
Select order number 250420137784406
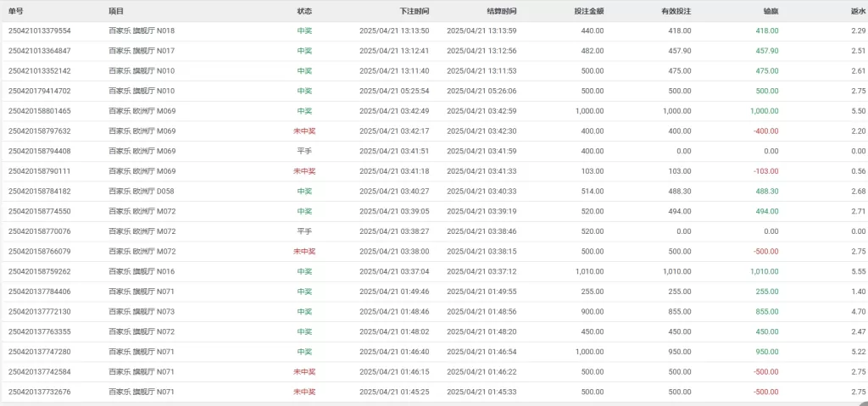pyautogui.click(x=39, y=292)
